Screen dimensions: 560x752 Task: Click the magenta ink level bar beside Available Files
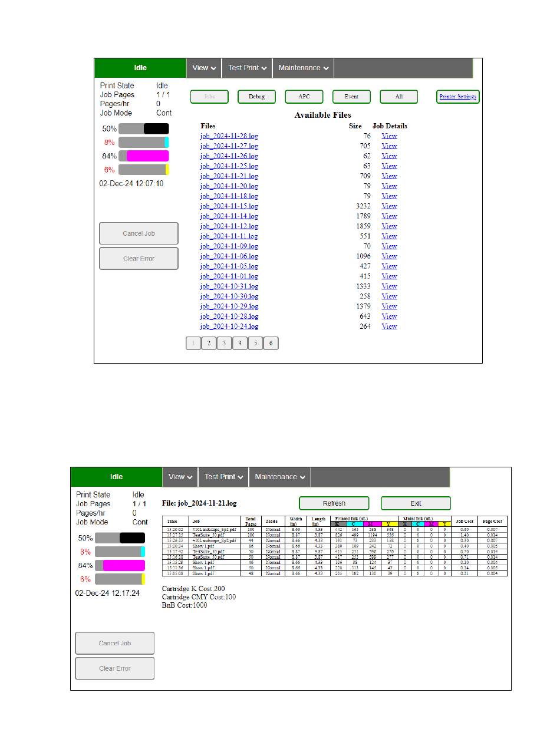(144, 156)
